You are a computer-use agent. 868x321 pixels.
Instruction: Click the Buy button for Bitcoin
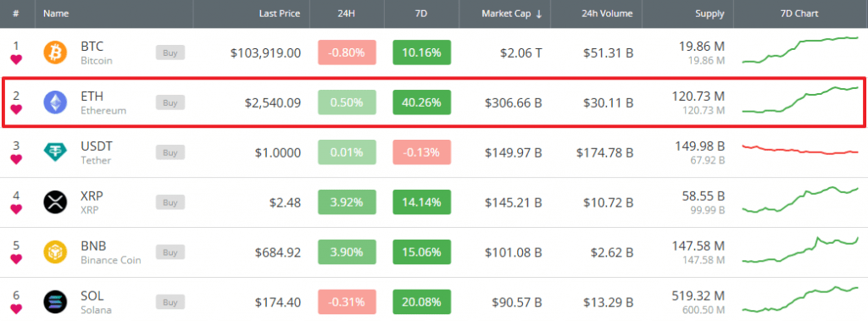tap(170, 53)
